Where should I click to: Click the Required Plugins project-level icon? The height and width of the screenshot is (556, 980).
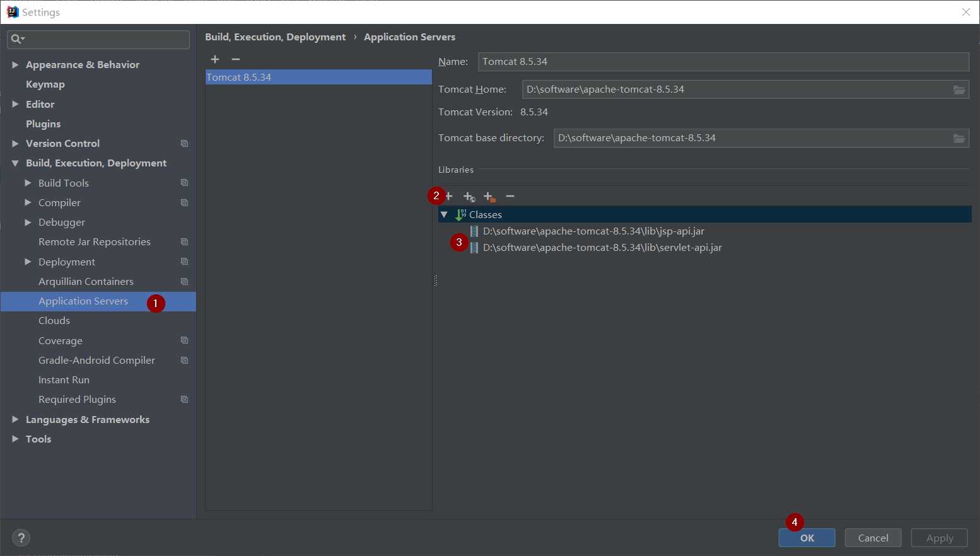[184, 400]
